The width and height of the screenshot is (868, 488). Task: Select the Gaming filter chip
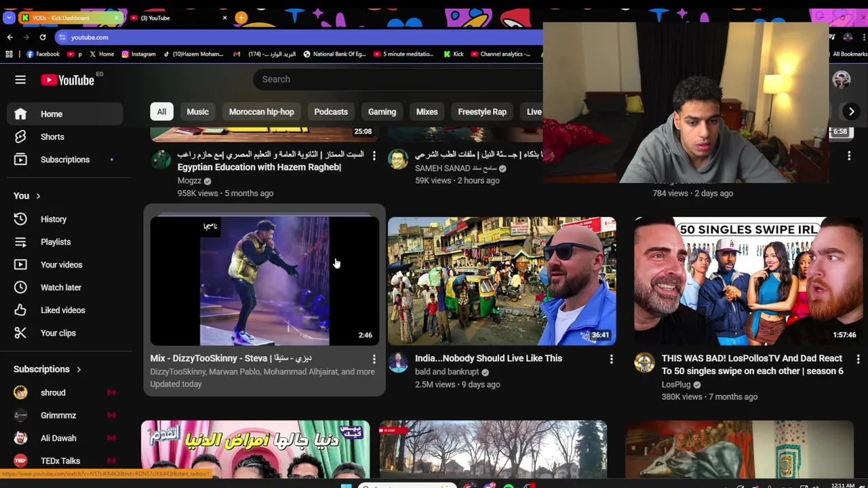coord(382,112)
